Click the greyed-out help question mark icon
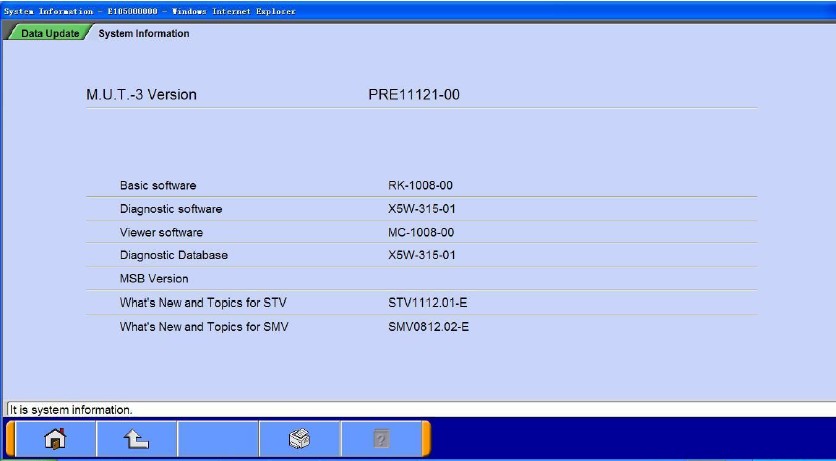The image size is (836, 461). point(381,439)
